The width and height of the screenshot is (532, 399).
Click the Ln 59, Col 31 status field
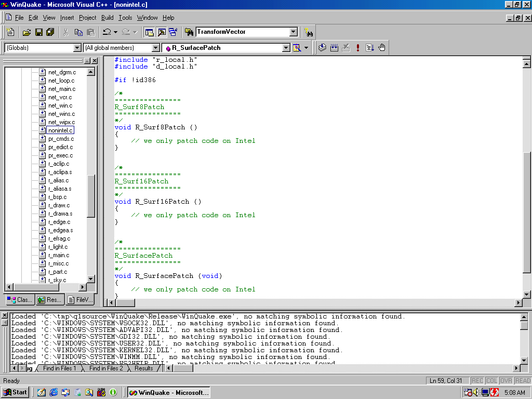click(447, 381)
